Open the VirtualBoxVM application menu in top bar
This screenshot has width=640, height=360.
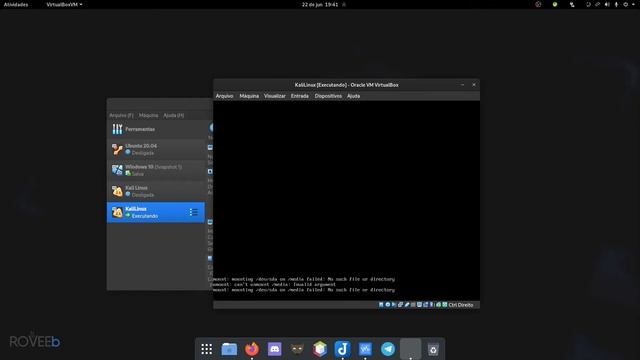point(64,4)
